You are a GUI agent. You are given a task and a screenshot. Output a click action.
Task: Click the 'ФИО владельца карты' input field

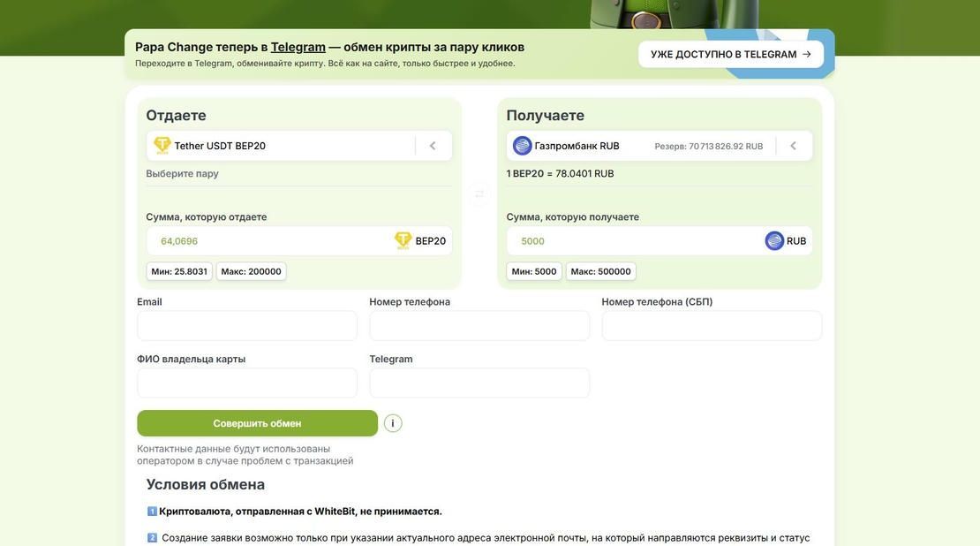(247, 383)
